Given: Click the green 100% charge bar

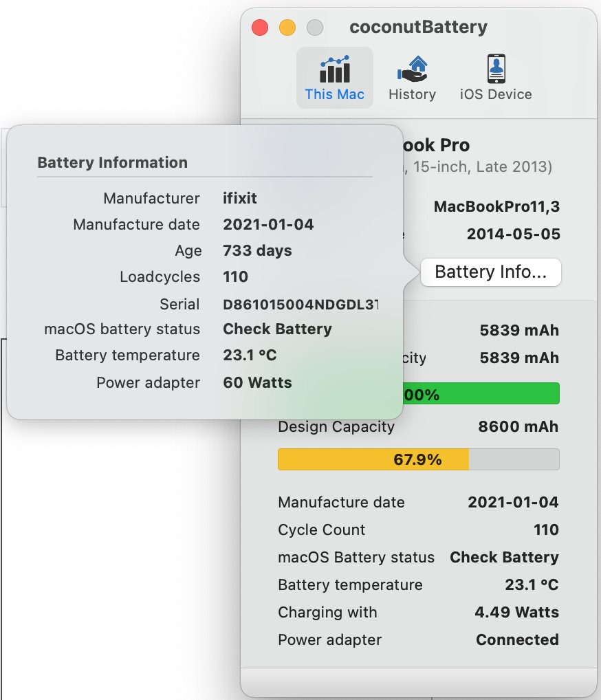Looking at the screenshot, I should point(481,393).
